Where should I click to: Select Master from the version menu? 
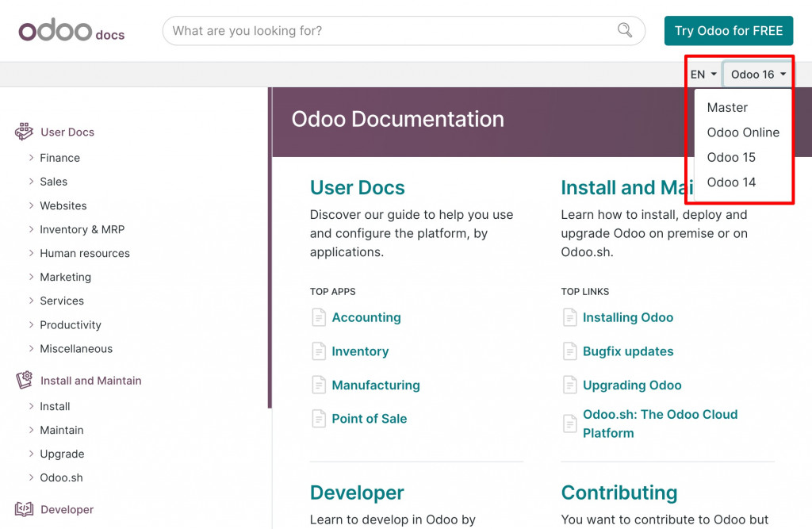click(728, 107)
